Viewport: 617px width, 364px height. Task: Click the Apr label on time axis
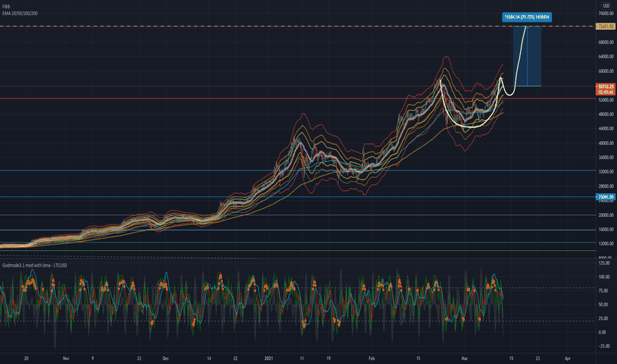coord(567,359)
